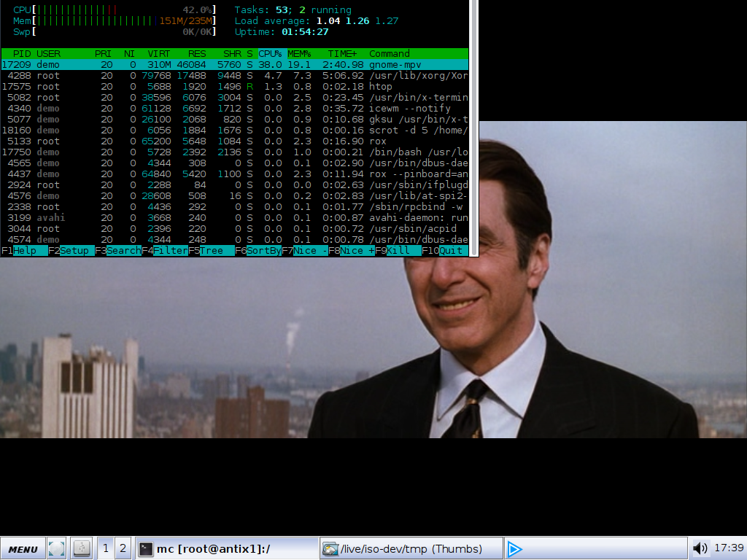Screen dimensions: 747x560
Task: Click the image viewer icon on Thumbs task button
Action: tap(330, 549)
